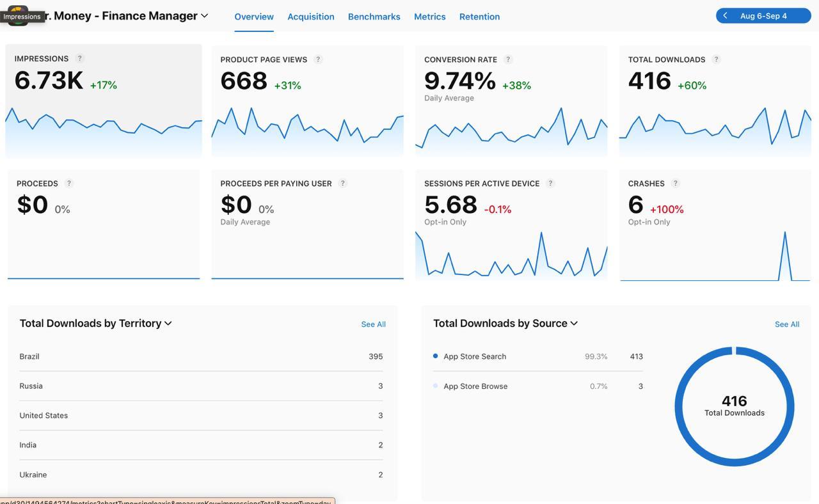
Task: Open the Total Downloads by Source dropdown
Action: pos(574,324)
